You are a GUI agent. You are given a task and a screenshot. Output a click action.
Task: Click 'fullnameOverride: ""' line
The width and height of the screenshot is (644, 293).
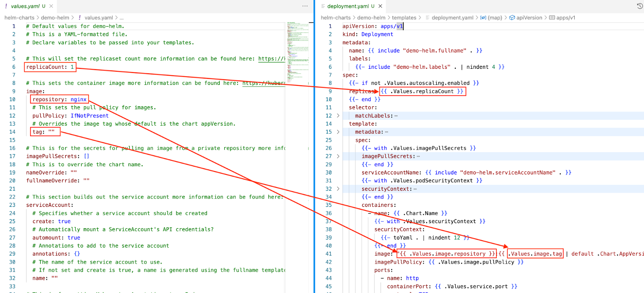pos(58,181)
